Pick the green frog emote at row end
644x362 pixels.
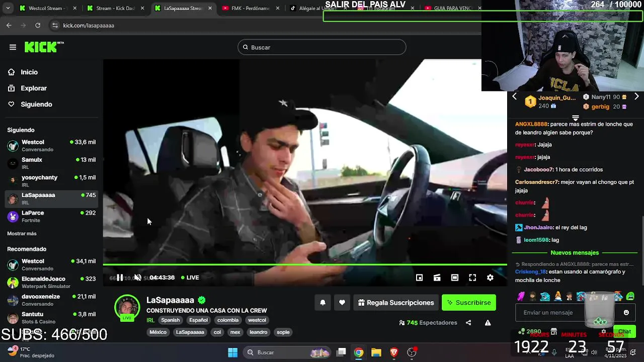(x=630, y=296)
